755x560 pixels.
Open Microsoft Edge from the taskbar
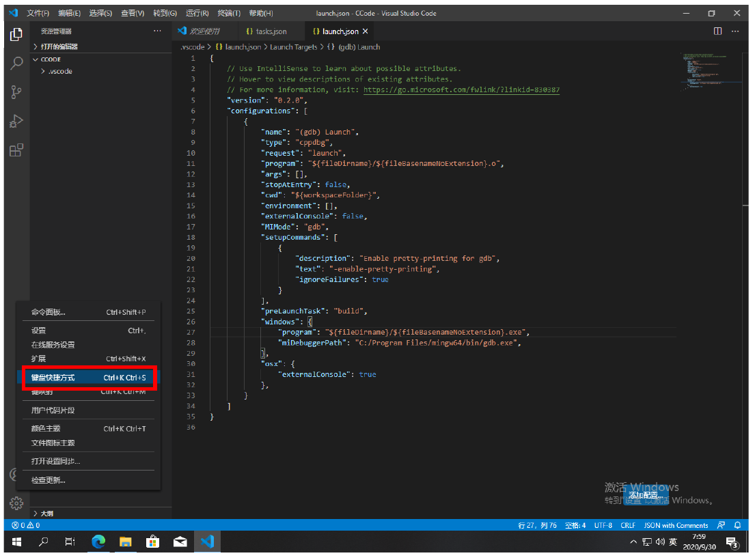[99, 542]
